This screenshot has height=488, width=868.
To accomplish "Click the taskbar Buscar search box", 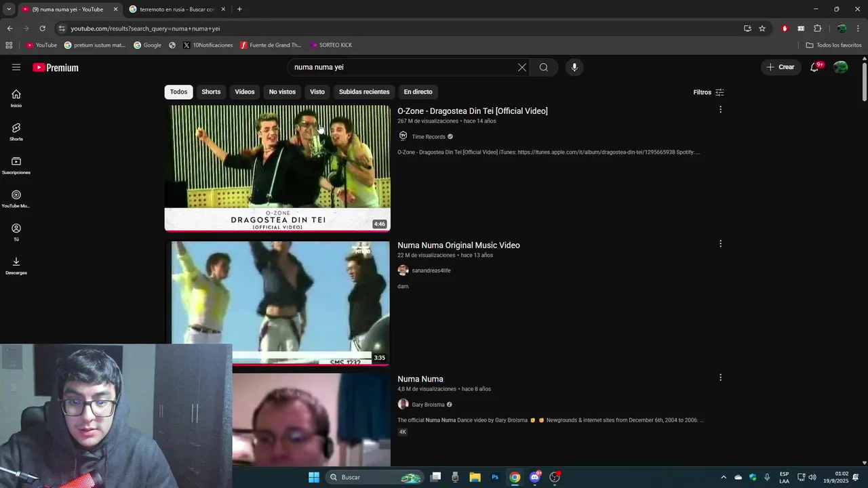I will click(374, 477).
